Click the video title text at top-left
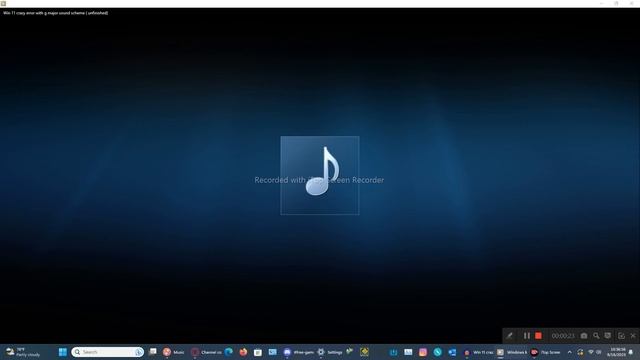The image size is (640, 360). [56, 13]
